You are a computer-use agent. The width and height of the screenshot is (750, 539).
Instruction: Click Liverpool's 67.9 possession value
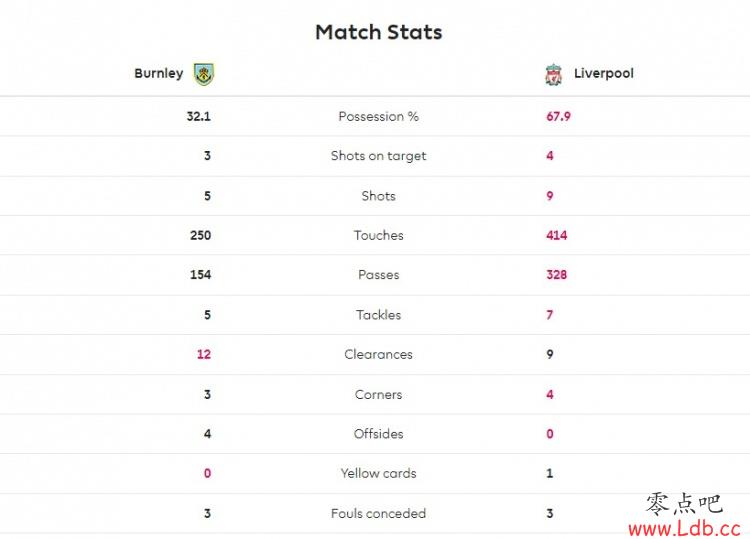click(x=558, y=116)
